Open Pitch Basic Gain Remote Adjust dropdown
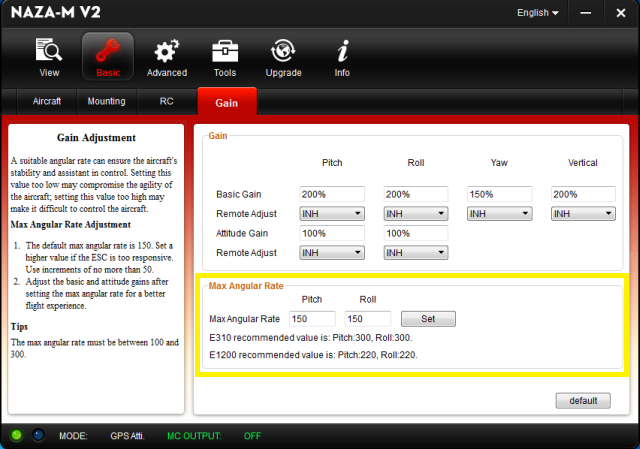Screen dimensions: 640x449 (332, 213)
